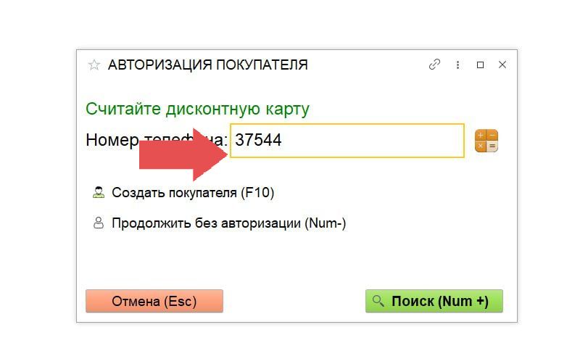Click the favorites star icon in title bar
588x364 pixels.
point(94,65)
